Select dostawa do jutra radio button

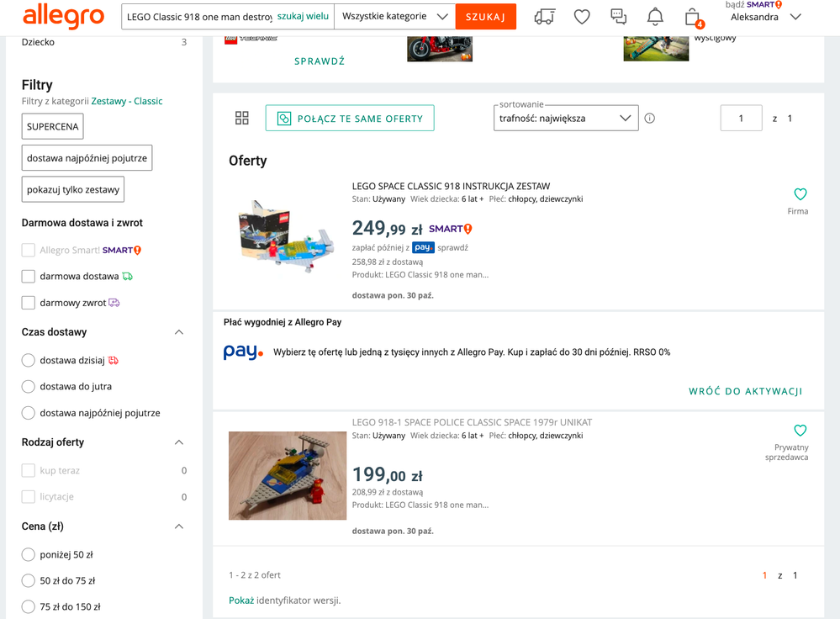tap(29, 386)
